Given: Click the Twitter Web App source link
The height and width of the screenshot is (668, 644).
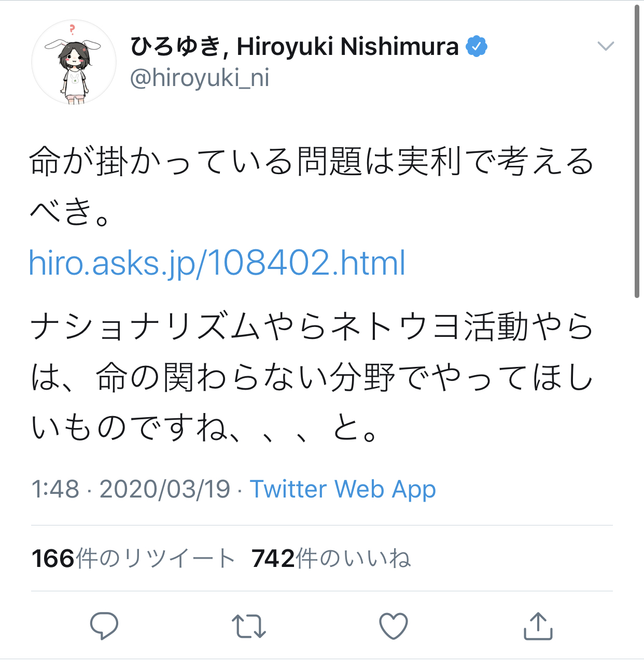Looking at the screenshot, I should (x=343, y=489).
